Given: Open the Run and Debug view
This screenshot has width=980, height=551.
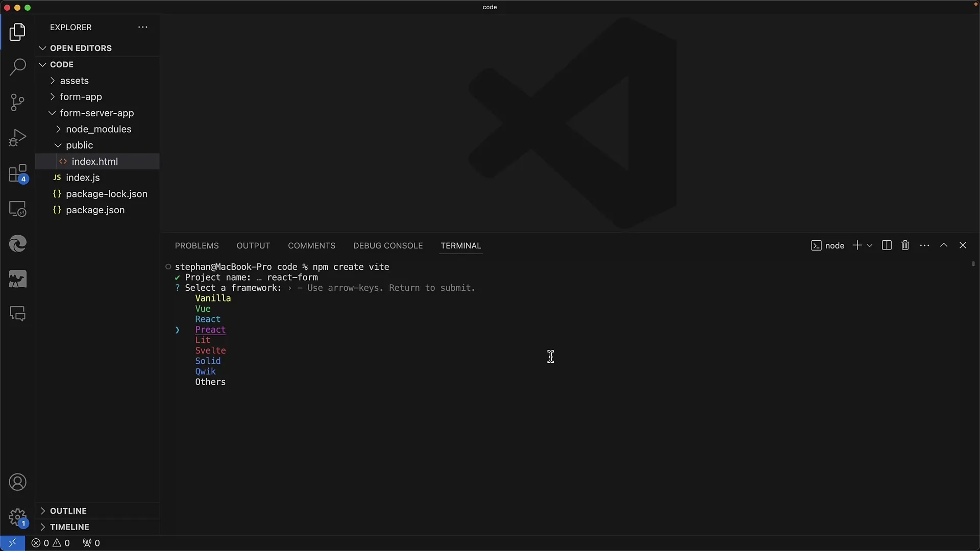Looking at the screenshot, I should coord(17,138).
